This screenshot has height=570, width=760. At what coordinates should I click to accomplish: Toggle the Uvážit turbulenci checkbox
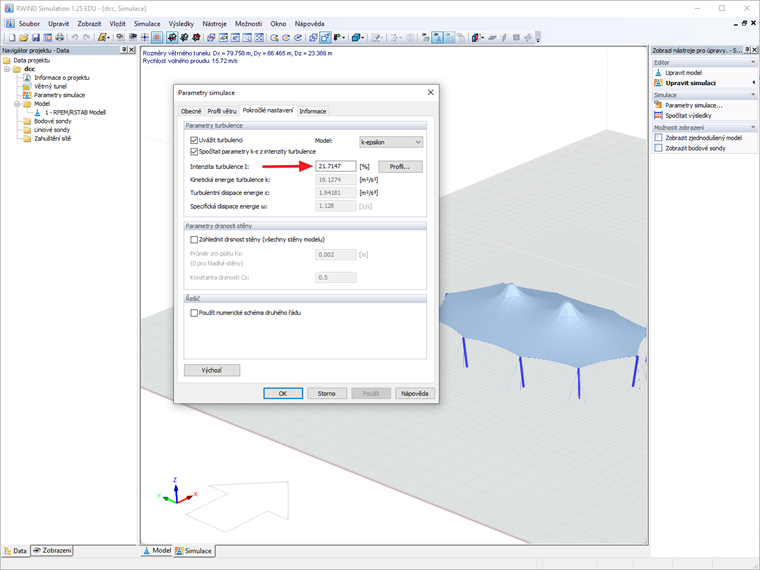click(x=194, y=141)
